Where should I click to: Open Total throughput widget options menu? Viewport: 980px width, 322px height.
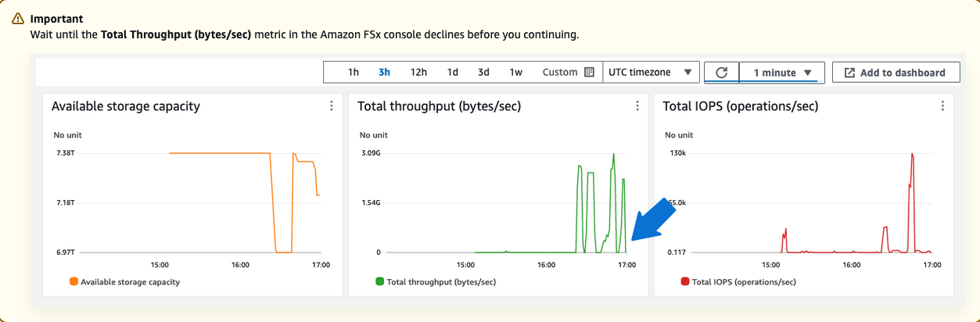(x=637, y=106)
